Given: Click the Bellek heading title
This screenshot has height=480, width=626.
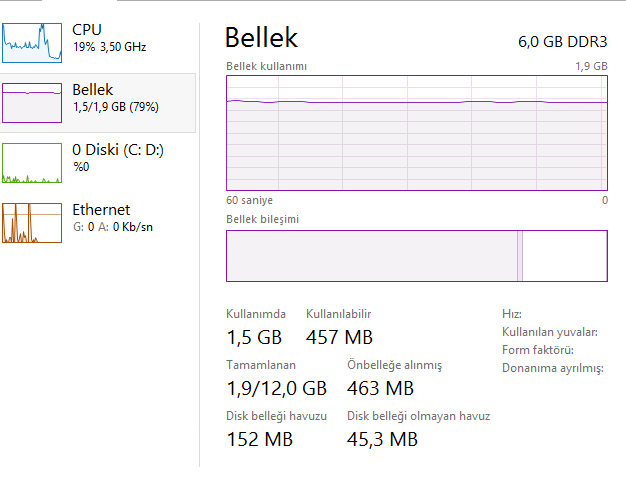Looking at the screenshot, I should pos(261,38).
